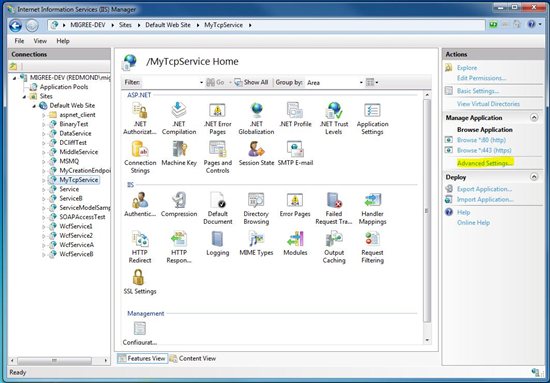Open Failed Request Tracing feature

[x=334, y=208]
